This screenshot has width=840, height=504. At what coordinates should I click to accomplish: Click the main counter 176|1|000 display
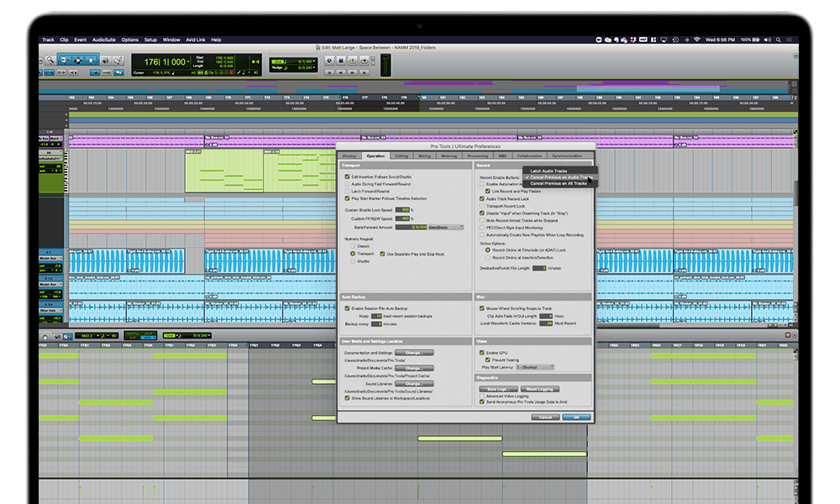point(165,62)
